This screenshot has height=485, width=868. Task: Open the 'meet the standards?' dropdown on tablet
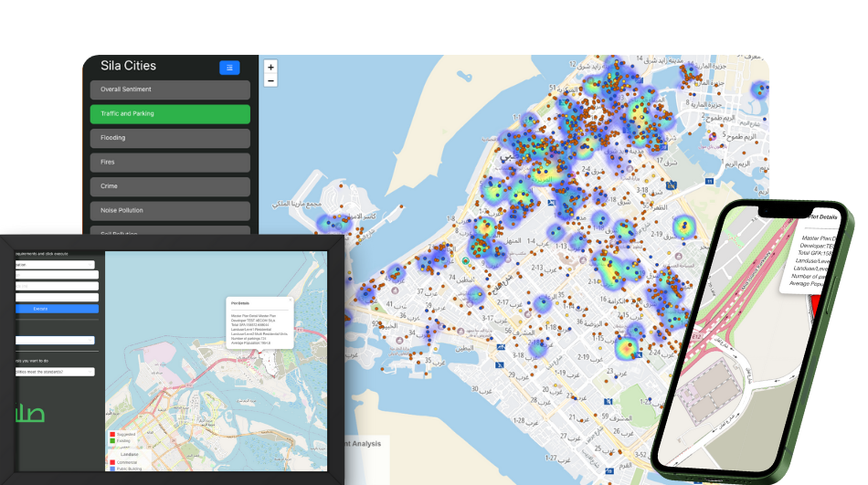[55, 372]
